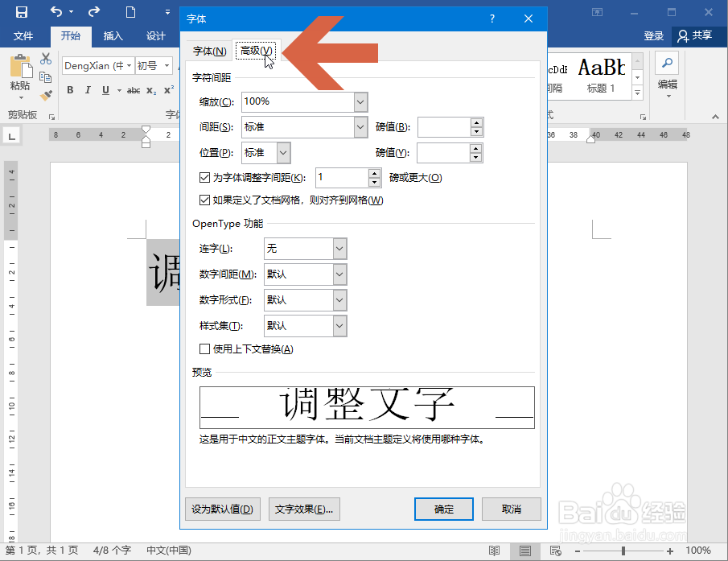Uncheck the document grid alignment option
This screenshot has height=561, width=728.
click(206, 200)
